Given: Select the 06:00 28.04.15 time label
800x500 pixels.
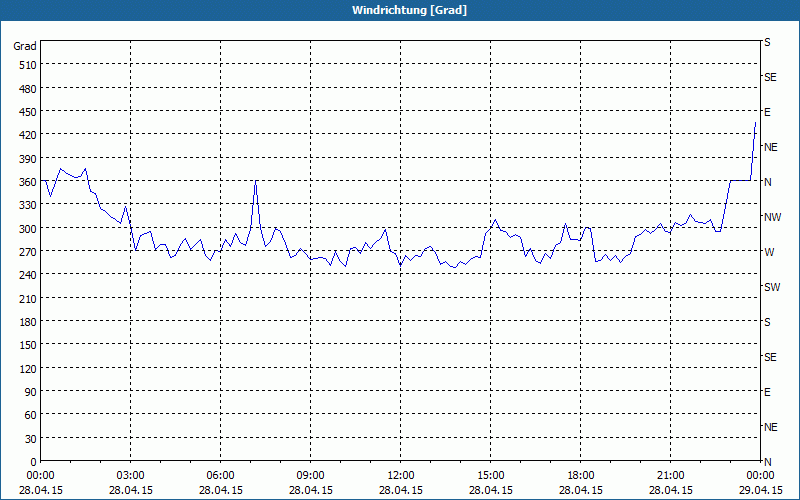Looking at the screenshot, I should click(220, 483).
